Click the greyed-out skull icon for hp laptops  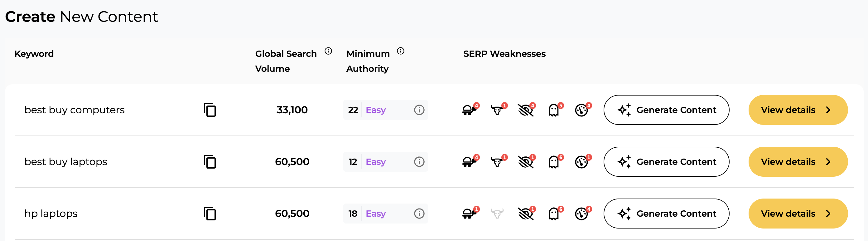tap(497, 213)
